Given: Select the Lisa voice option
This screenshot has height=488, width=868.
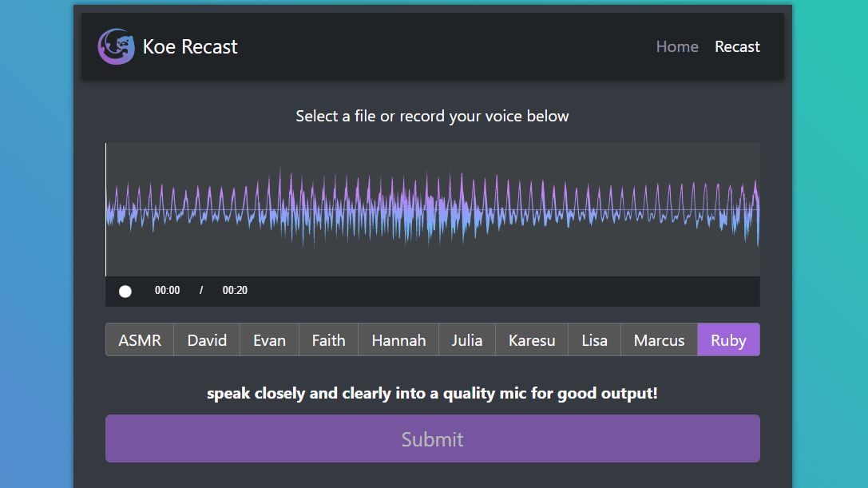Looking at the screenshot, I should (594, 339).
